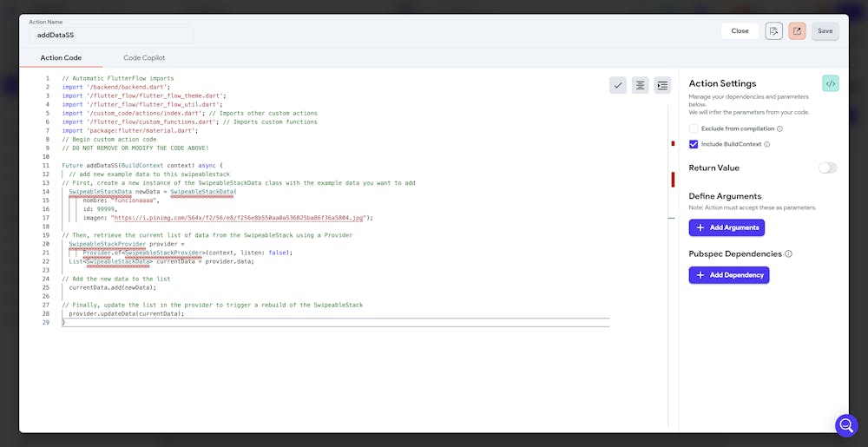The height and width of the screenshot is (447, 868).
Task: Open the orange external editor icon
Action: pyautogui.click(x=797, y=31)
